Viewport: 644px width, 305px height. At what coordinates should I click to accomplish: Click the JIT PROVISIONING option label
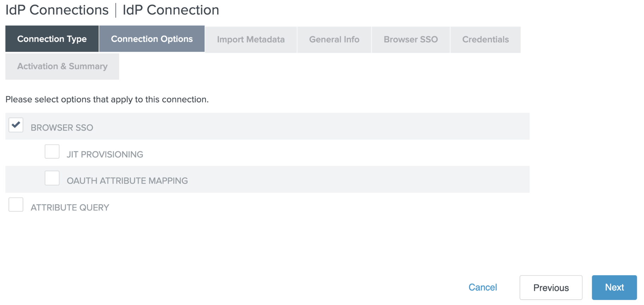(105, 154)
